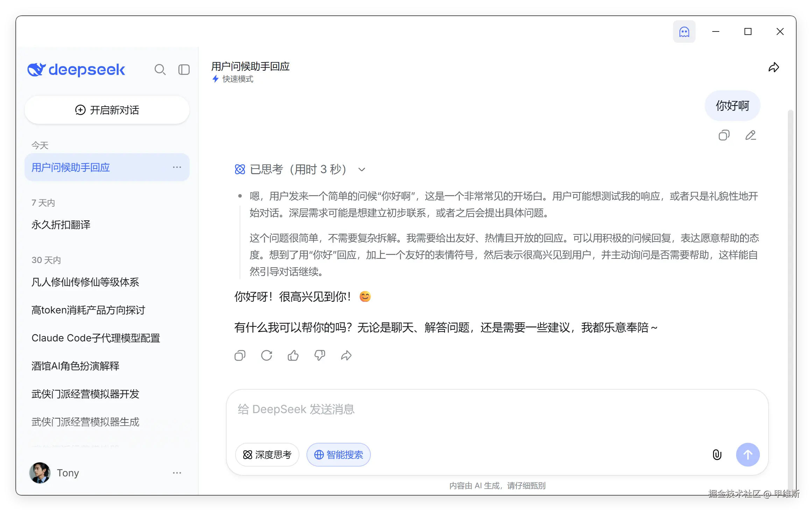This screenshot has height=511, width=812.
Task: Copy the assistant's reply
Action: 240,356
